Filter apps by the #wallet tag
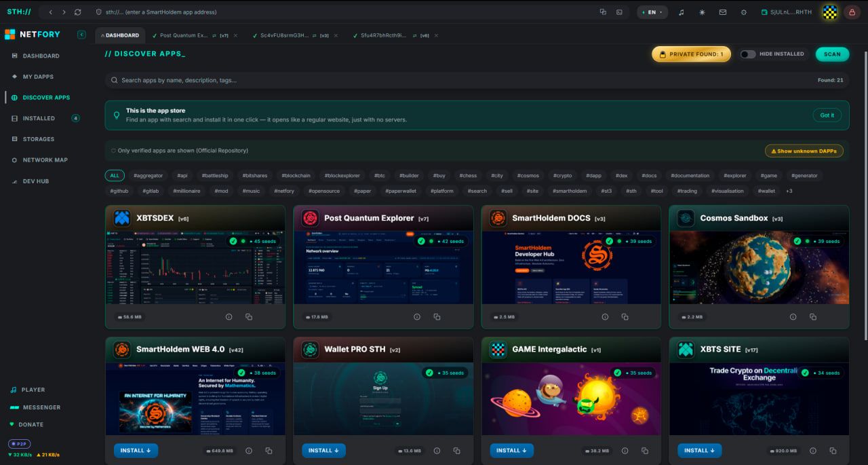Screen dimensions: 868x465 click(766, 191)
